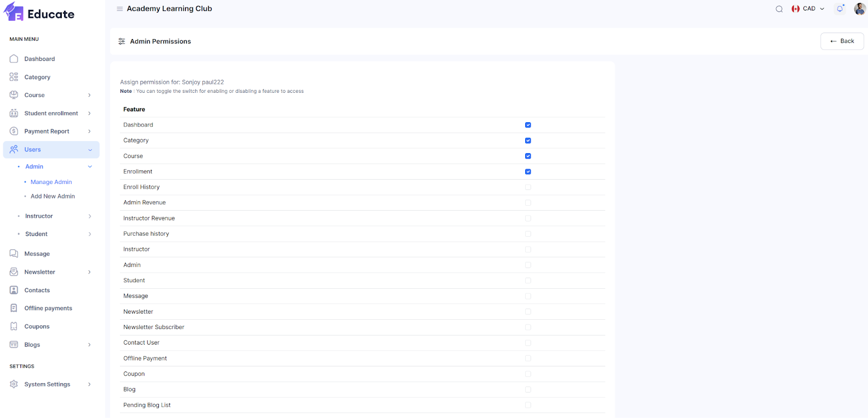
Task: Click the Educate logo icon
Action: (14, 12)
